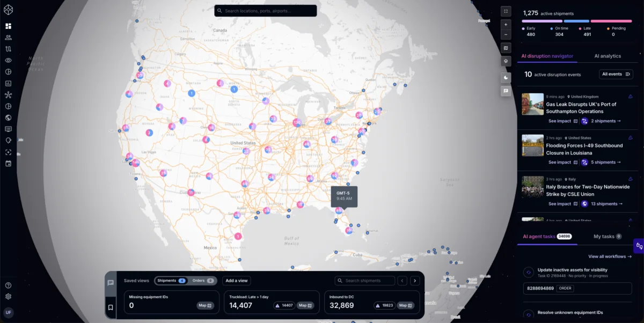644x323 pixels.
Task: Switch saved views to Orders
Action: click(x=203, y=281)
